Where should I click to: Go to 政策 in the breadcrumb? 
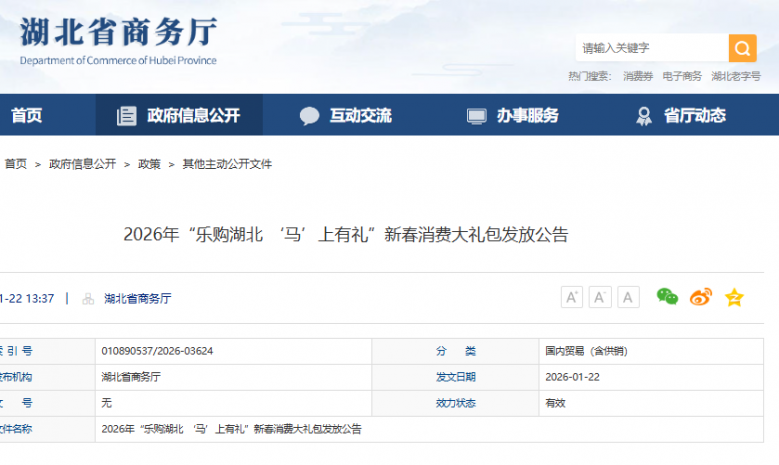tap(149, 164)
